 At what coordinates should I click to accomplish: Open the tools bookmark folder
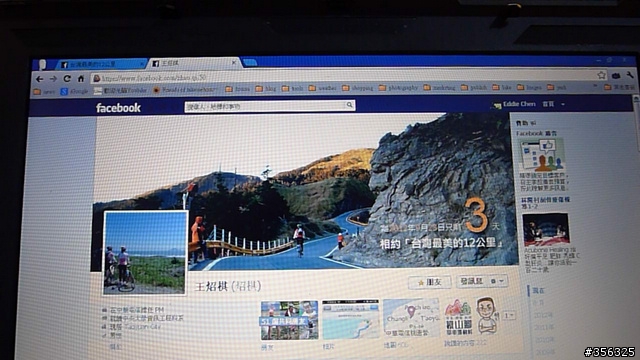(292, 88)
